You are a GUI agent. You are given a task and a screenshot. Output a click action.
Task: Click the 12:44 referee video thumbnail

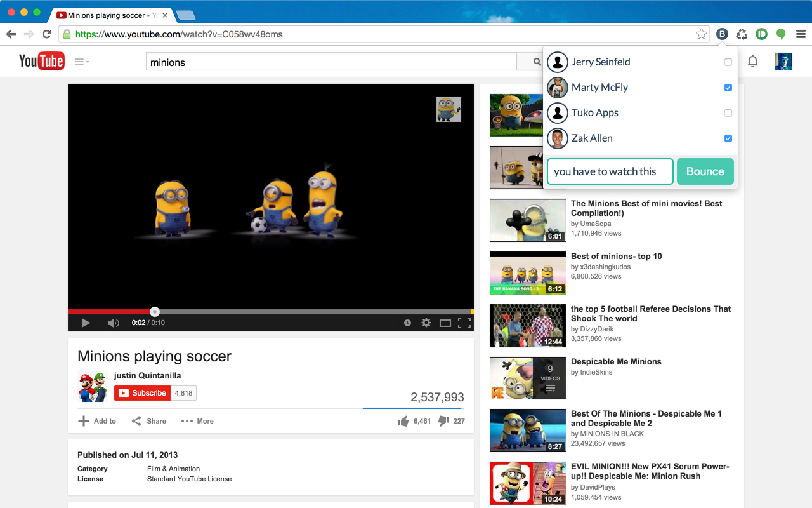point(528,326)
